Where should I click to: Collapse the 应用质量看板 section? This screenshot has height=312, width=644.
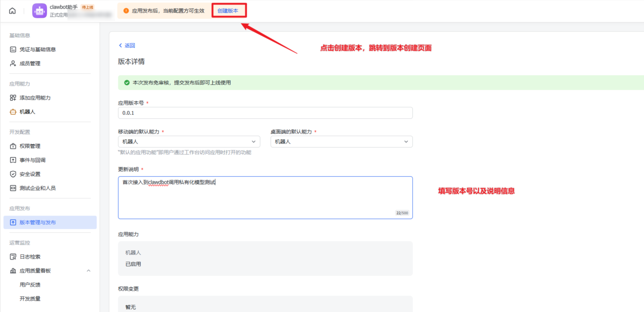tap(88, 271)
